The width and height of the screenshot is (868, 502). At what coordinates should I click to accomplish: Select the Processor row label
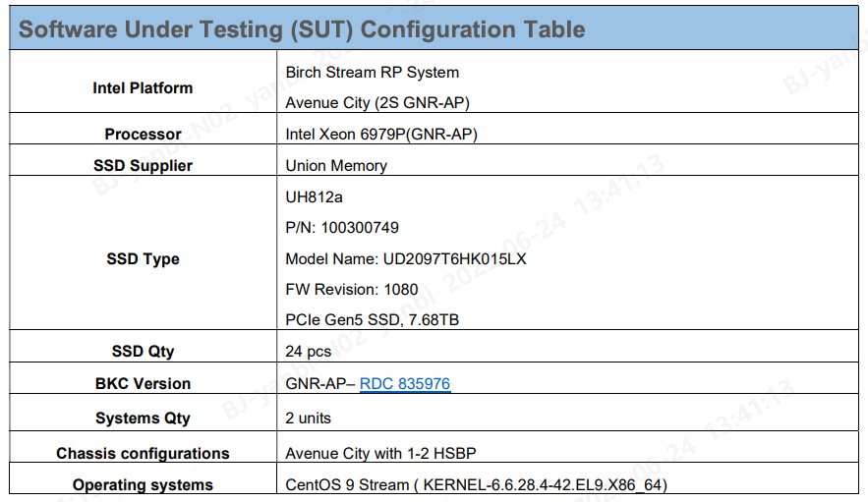pos(143,135)
